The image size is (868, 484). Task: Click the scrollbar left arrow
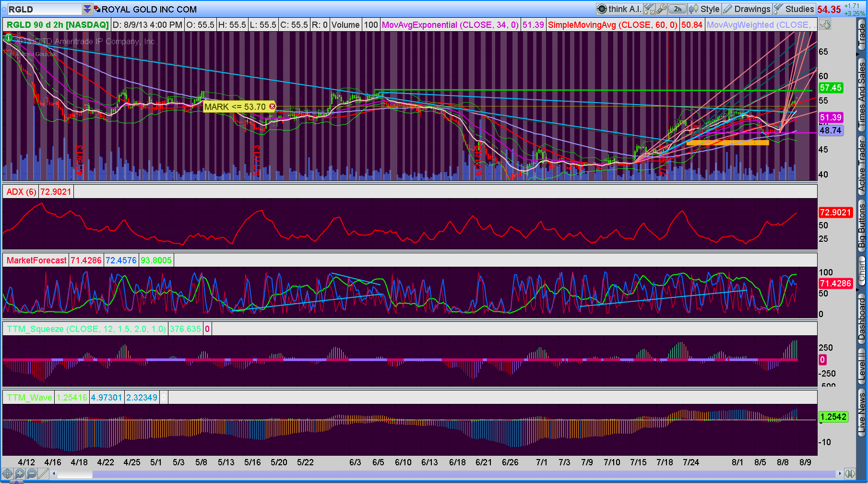(x=54, y=474)
